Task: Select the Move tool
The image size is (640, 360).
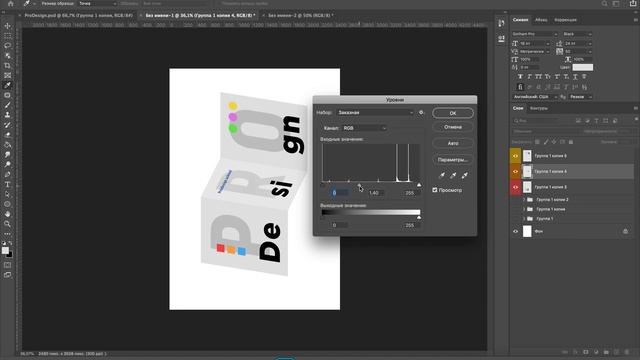Action: coord(7,26)
